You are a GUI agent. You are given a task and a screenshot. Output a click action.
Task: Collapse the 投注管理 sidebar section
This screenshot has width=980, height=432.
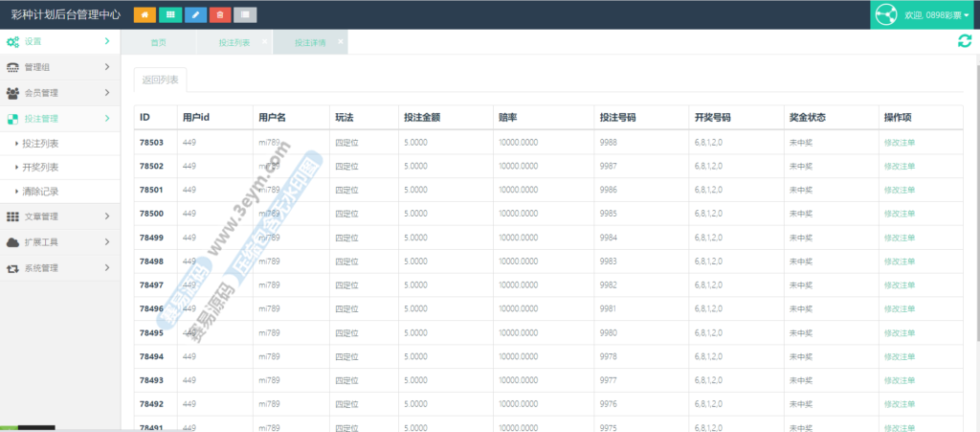coord(59,119)
